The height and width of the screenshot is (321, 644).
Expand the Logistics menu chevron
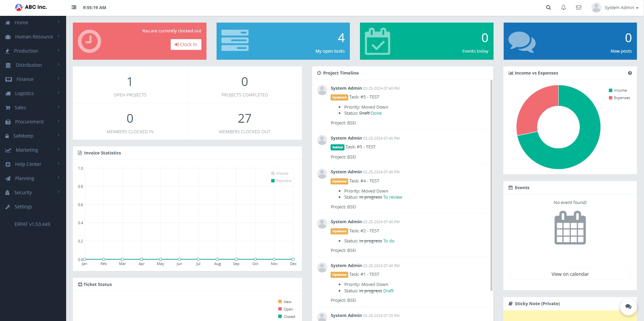click(x=59, y=93)
